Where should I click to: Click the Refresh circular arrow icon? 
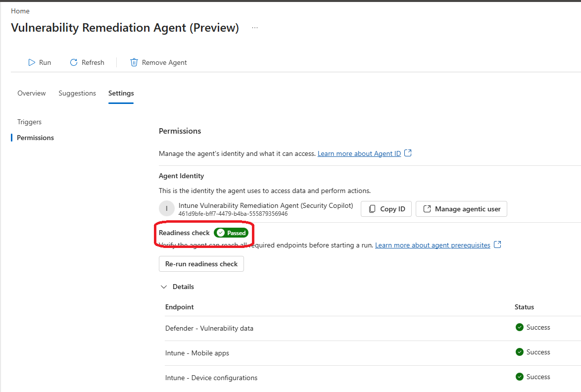click(74, 62)
